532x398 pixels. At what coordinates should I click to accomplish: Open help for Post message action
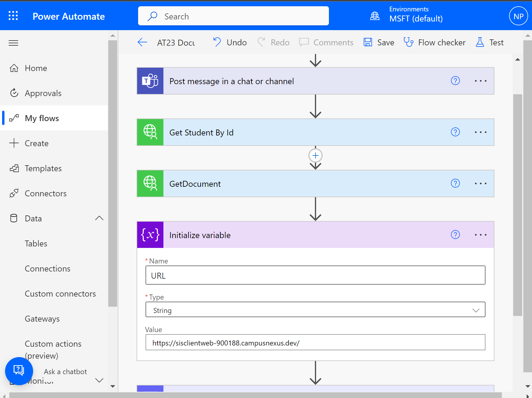(x=455, y=81)
